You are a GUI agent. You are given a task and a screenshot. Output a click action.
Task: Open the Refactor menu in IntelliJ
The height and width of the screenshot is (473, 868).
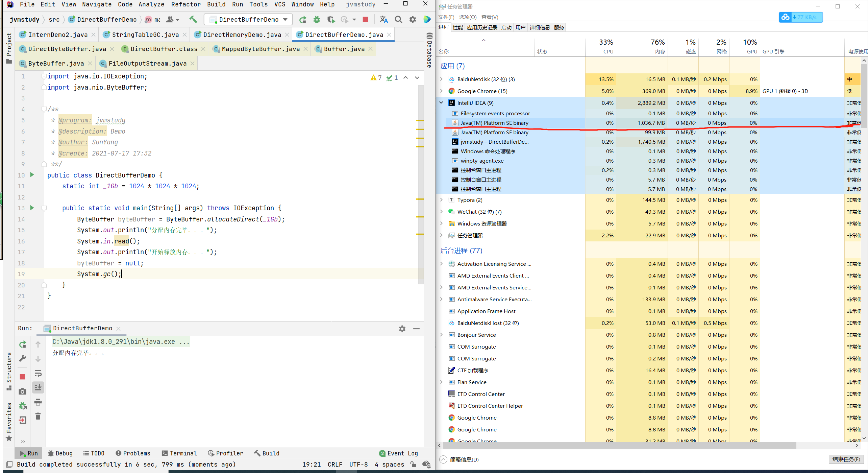click(185, 4)
